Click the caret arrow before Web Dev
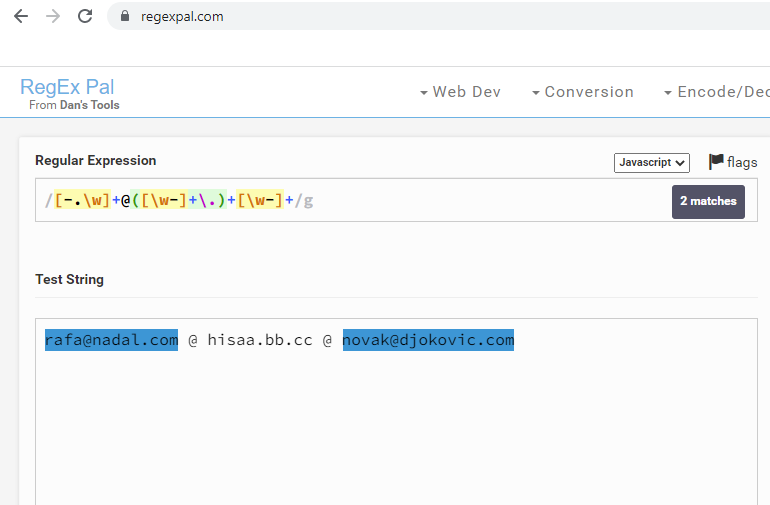Viewport: 770px width, 505px height. pos(424,92)
